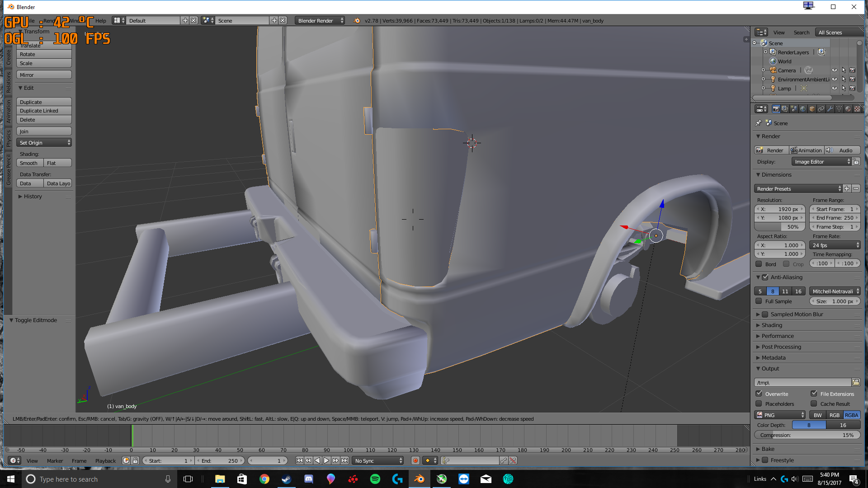Screen dimensions: 868x488
Task: Open Discord from the taskbar
Action: pyautogui.click(x=308, y=479)
